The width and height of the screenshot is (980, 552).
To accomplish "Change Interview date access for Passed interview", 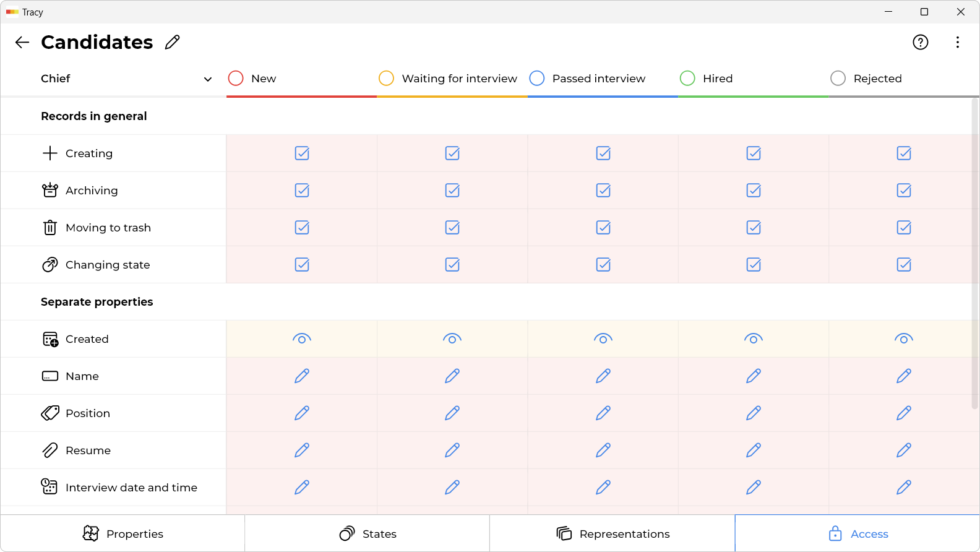I will (603, 488).
